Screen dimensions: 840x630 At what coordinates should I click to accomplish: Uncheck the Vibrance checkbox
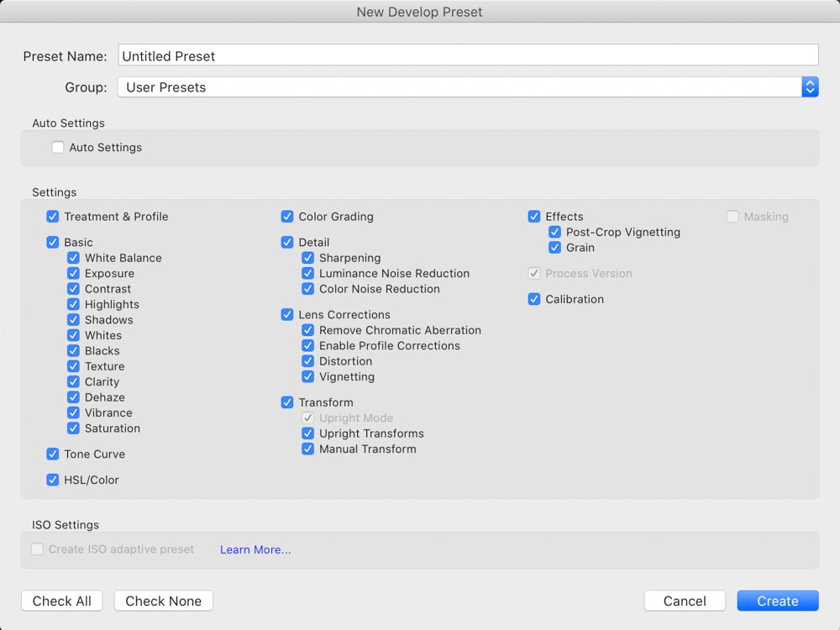point(73,413)
